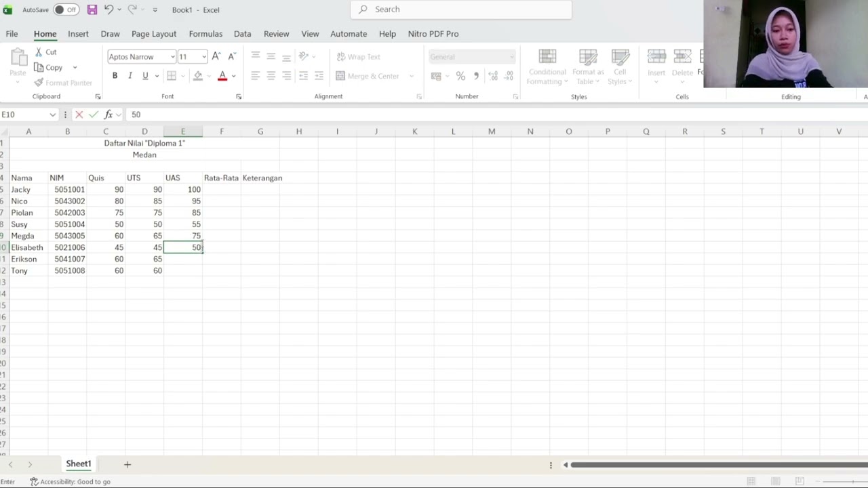Toggle Bold formatting
Viewport: 868px width, 488px height.
(115, 76)
